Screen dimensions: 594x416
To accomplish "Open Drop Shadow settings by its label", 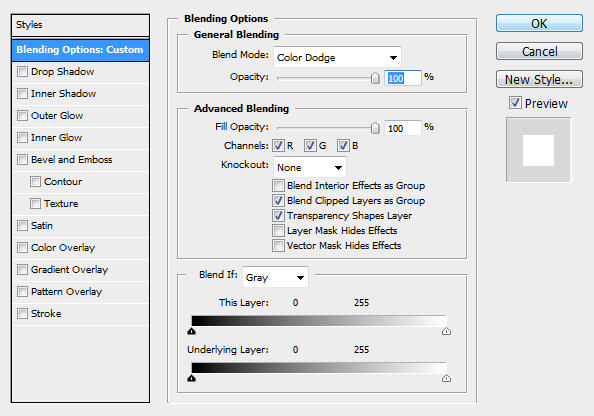I will (63, 72).
